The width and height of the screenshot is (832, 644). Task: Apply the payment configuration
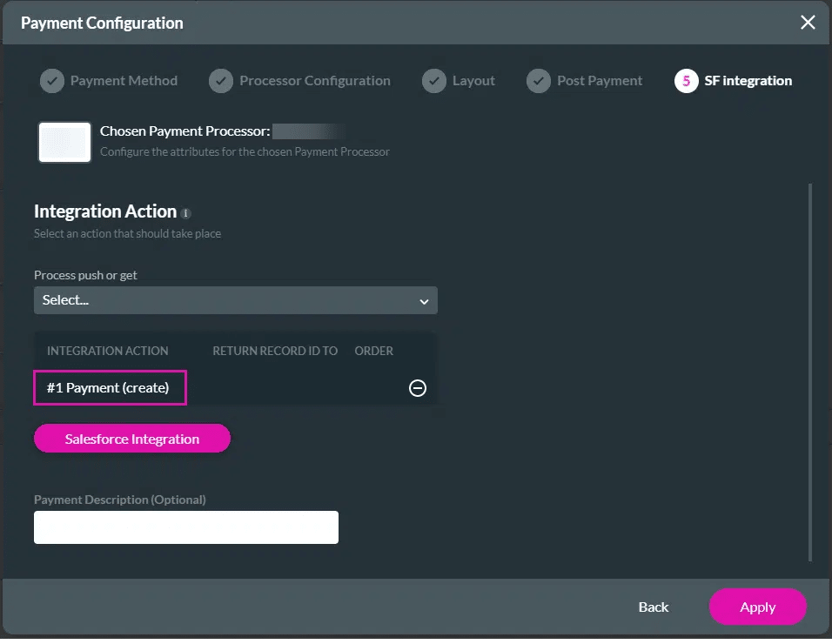pyautogui.click(x=757, y=607)
